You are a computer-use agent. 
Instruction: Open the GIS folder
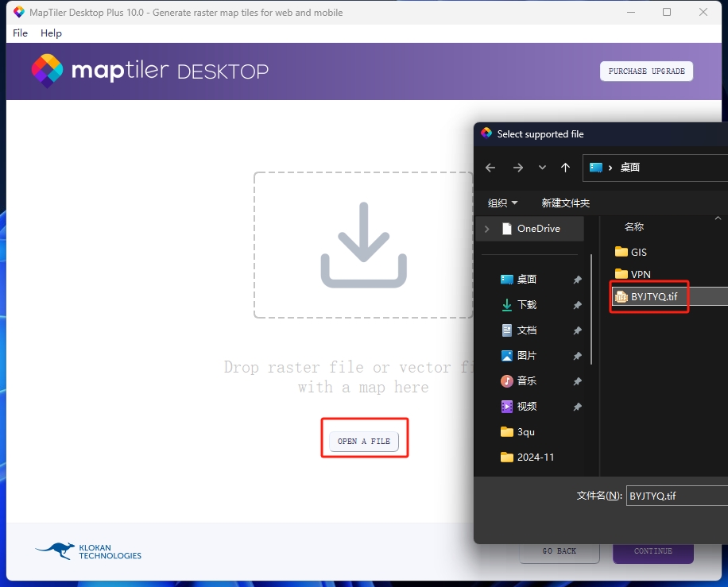point(630,252)
